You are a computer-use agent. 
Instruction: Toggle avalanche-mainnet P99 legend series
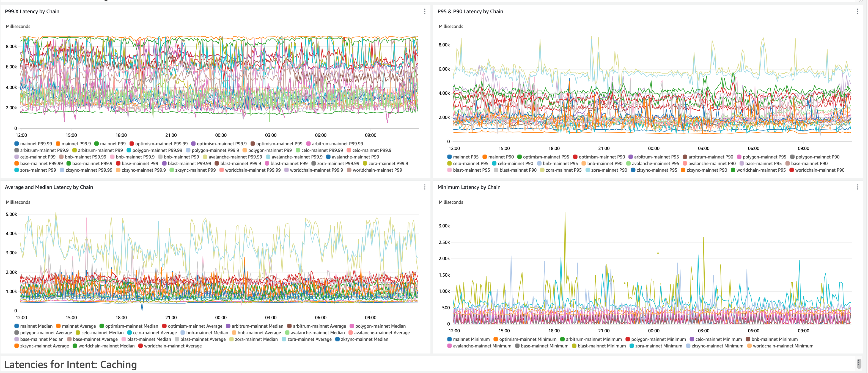click(353, 157)
